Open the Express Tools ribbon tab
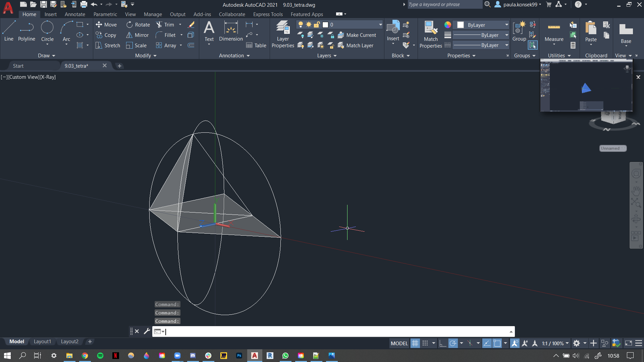The height and width of the screenshot is (362, 644). (268, 14)
